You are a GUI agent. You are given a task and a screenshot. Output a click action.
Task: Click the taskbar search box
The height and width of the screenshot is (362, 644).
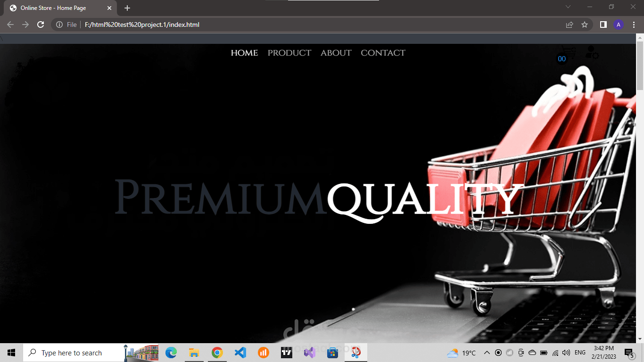pos(91,353)
